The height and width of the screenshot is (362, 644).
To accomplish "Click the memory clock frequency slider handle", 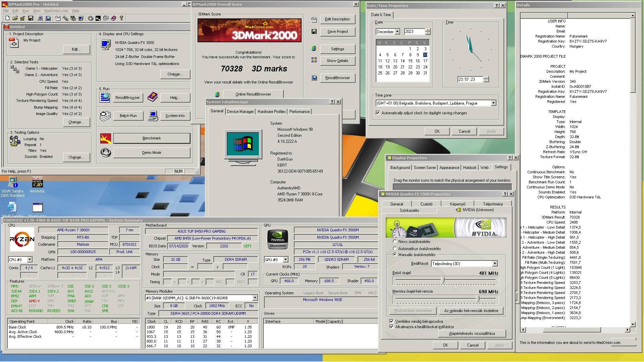I will pyautogui.click(x=478, y=299).
